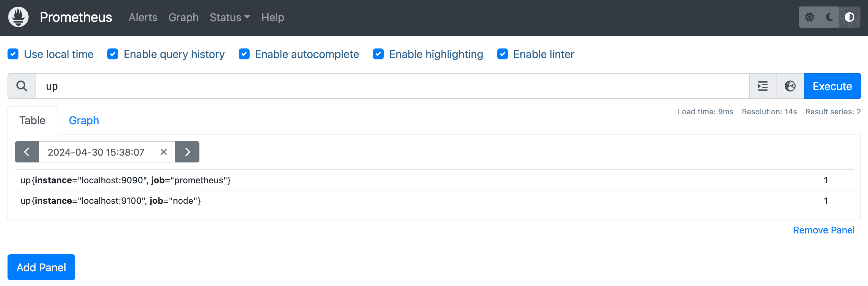
Task: Clear the evaluation time X icon
Action: [164, 152]
